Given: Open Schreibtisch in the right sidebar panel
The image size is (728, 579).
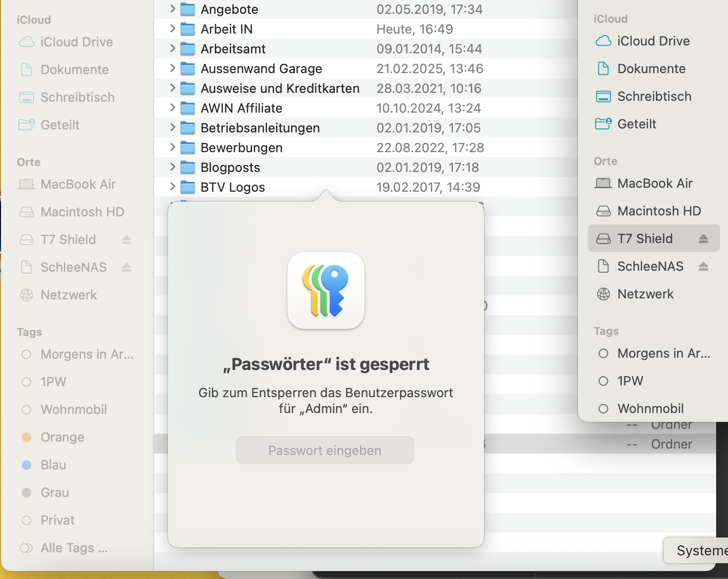Looking at the screenshot, I should point(644,96).
